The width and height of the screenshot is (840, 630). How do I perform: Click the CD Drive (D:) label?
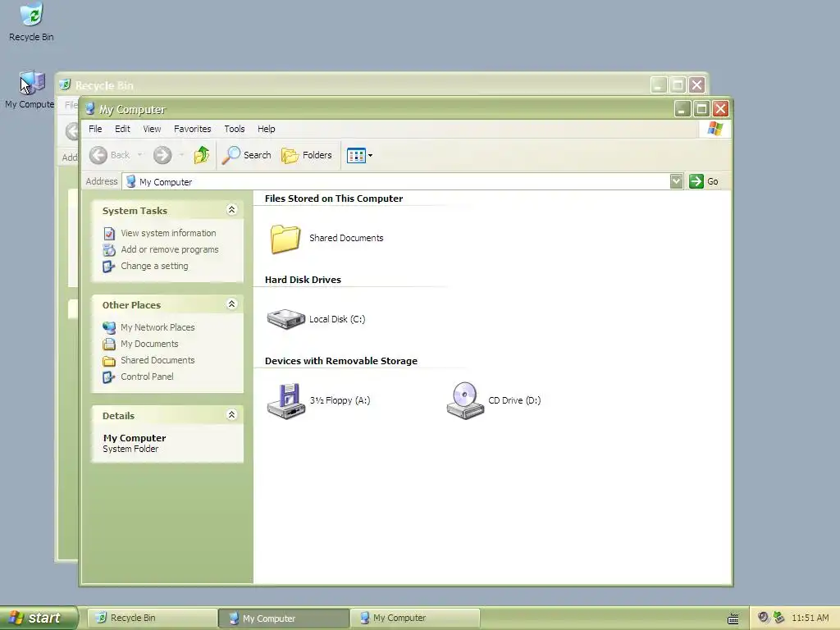point(514,400)
